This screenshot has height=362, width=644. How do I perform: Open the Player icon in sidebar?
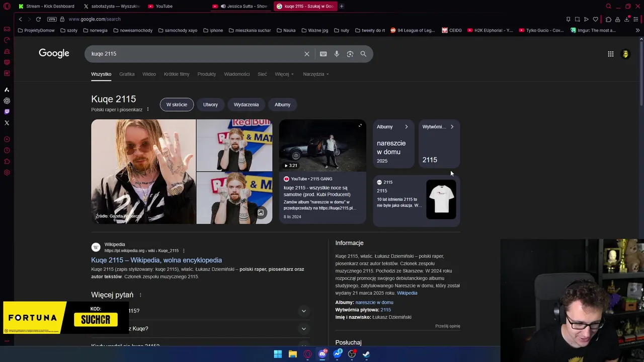pyautogui.click(x=7, y=139)
